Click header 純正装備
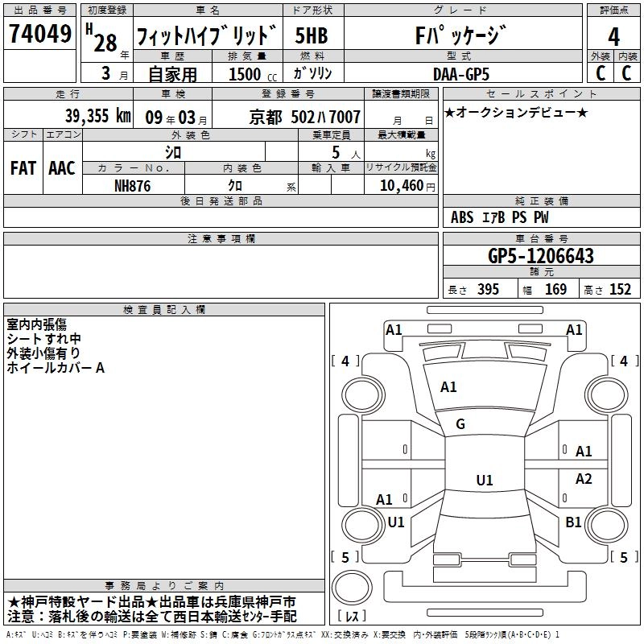 pos(541,200)
